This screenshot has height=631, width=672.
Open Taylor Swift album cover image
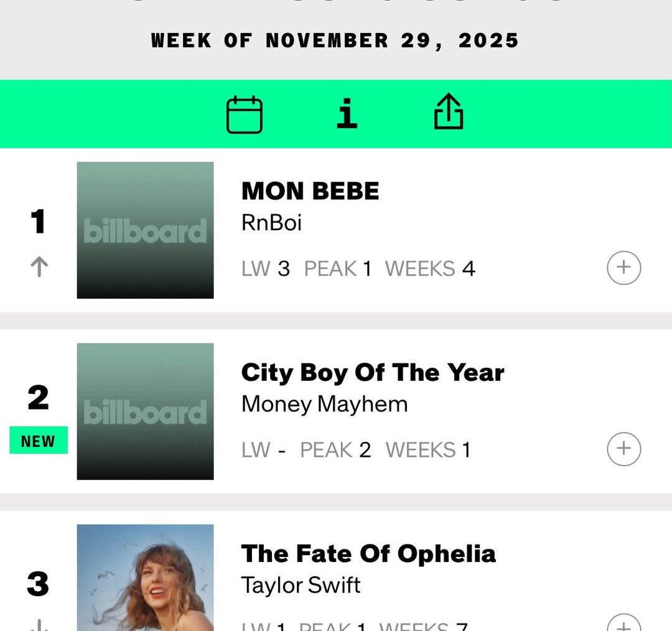(x=145, y=577)
